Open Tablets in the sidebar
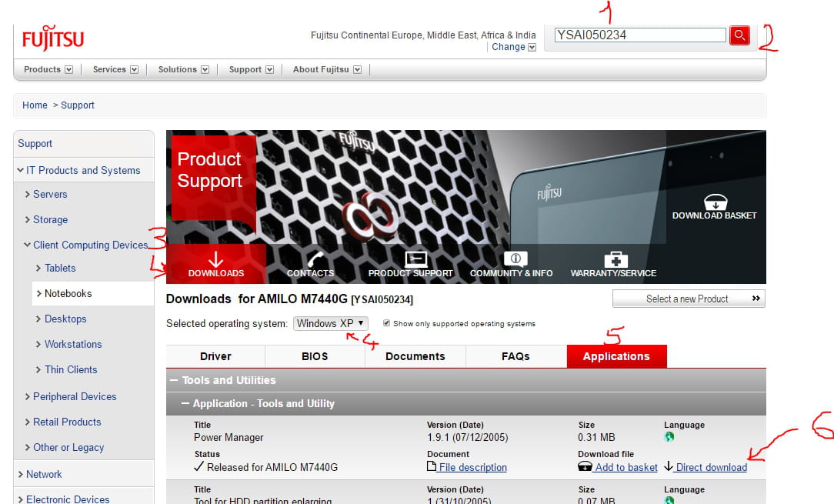Viewport: 834px width, 504px height. click(x=60, y=269)
